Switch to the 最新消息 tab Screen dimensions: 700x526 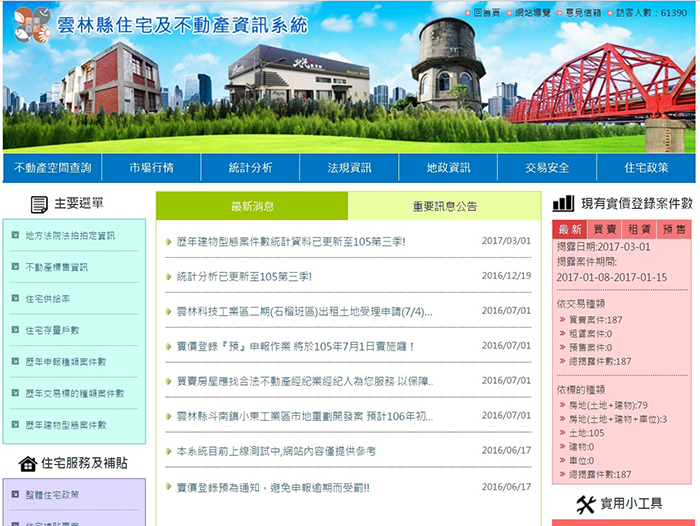coord(252,206)
